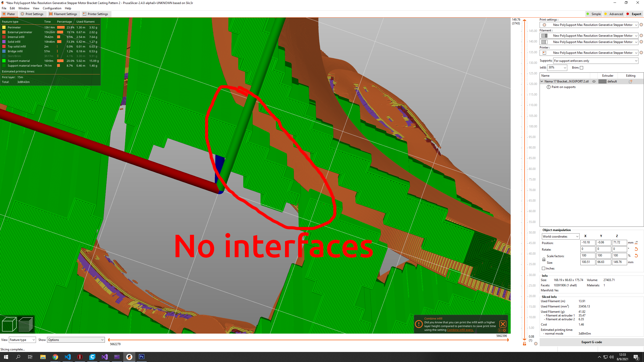
Task: Click the Position X input field
Action: pyautogui.click(x=588, y=243)
